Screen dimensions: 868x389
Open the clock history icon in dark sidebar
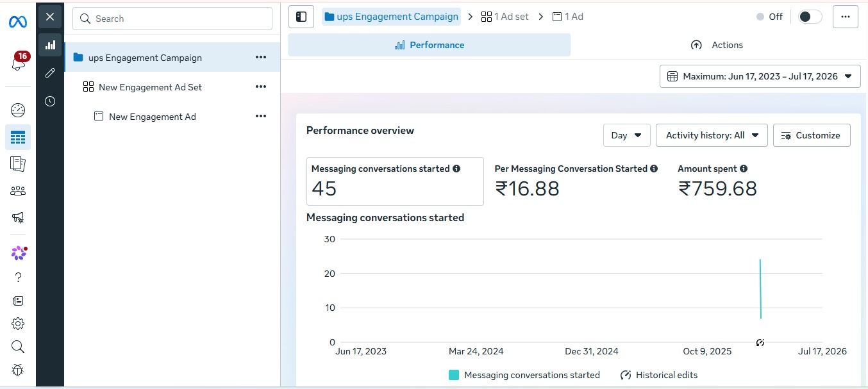click(50, 101)
